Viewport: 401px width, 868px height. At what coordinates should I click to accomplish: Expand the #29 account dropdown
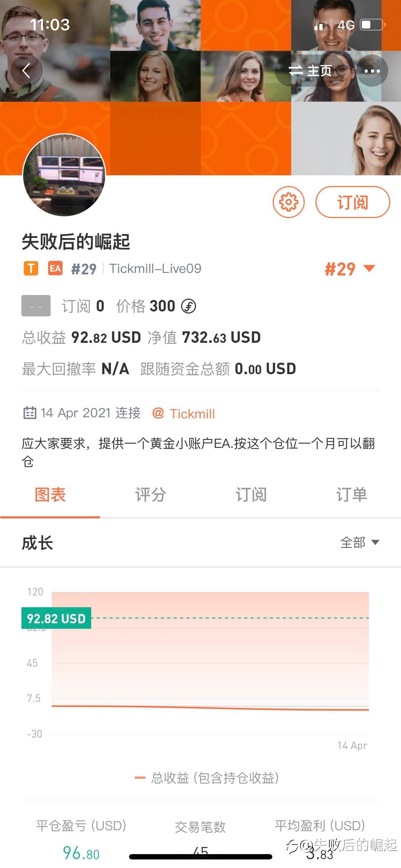click(350, 269)
